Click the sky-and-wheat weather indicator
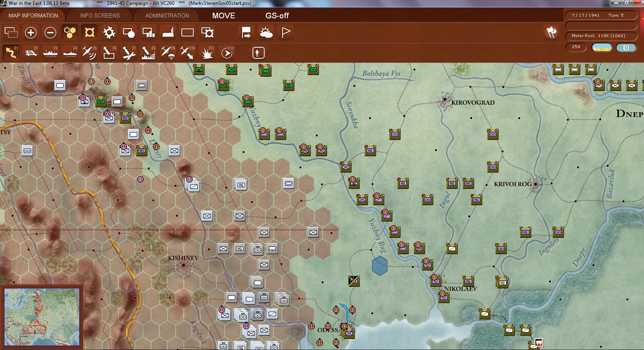 pyautogui.click(x=602, y=47)
